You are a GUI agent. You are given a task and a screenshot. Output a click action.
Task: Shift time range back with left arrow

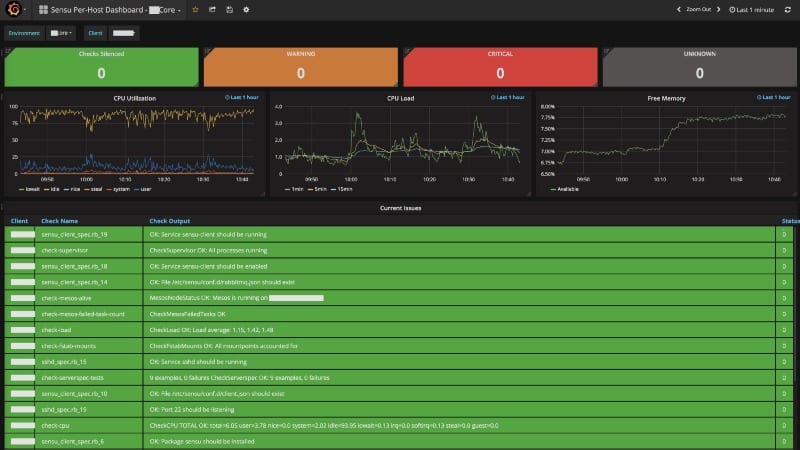pyautogui.click(x=679, y=9)
